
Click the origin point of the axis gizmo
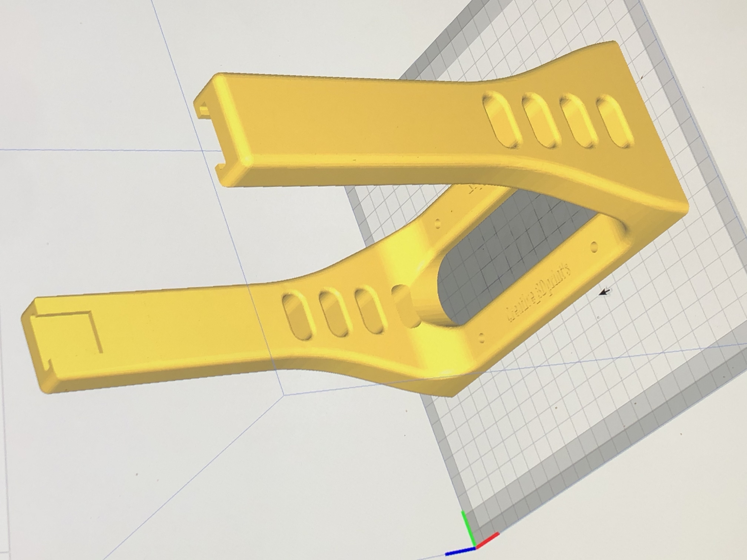click(x=475, y=547)
